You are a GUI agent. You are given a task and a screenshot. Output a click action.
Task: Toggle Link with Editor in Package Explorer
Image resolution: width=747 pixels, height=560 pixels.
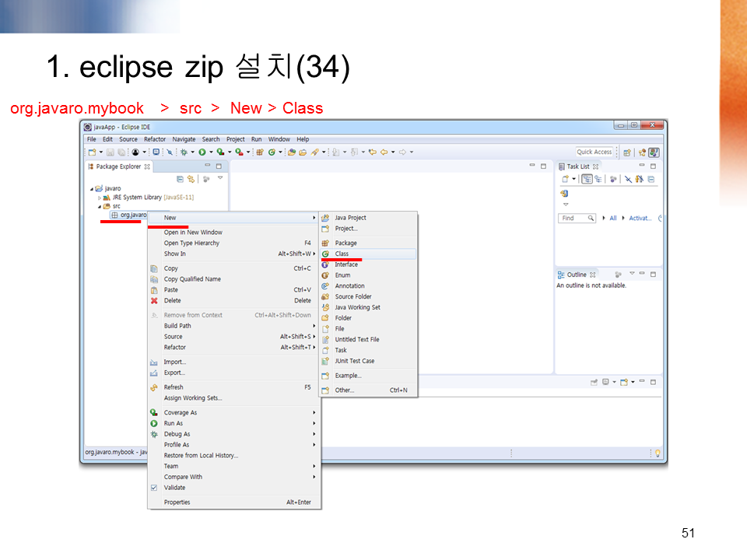[191, 179]
